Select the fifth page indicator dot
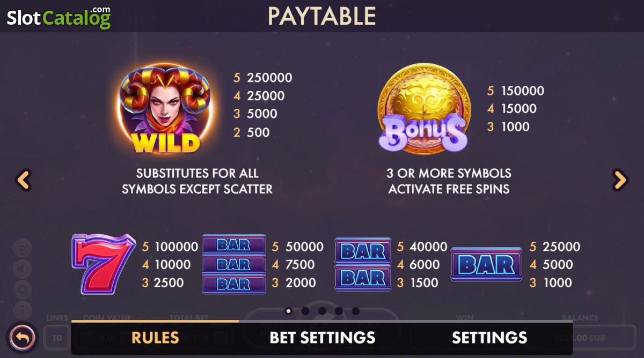Viewport: 644px width, 358px height. (x=355, y=311)
